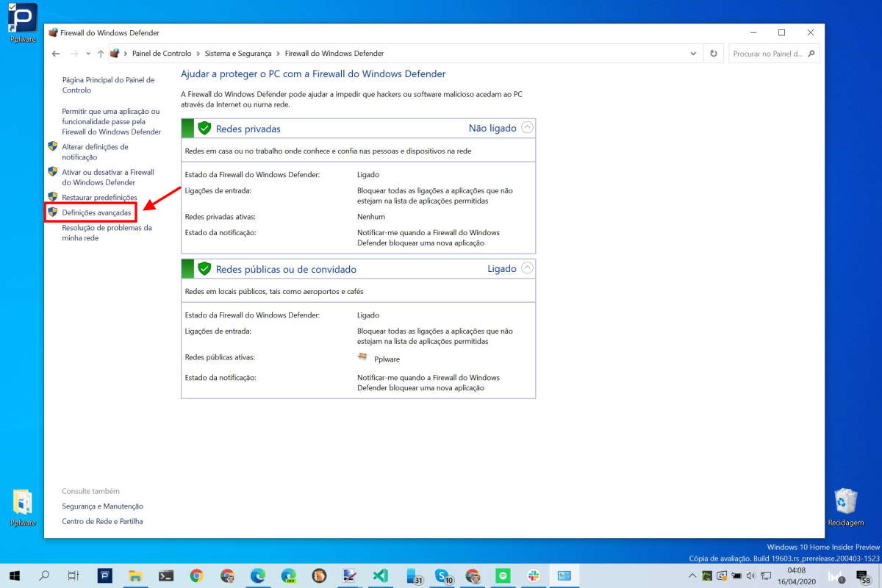Select Painel de Controlo in the breadcrumb
Screen dimensions: 882x588
[161, 54]
